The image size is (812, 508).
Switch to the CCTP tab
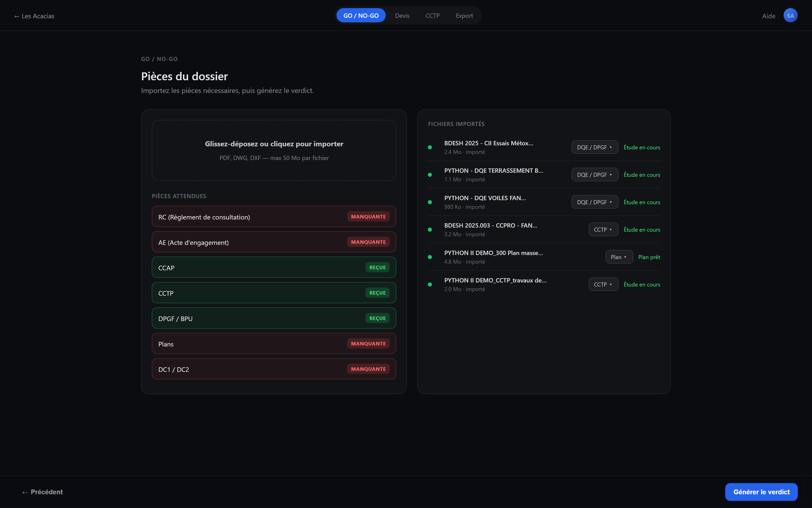[432, 15]
